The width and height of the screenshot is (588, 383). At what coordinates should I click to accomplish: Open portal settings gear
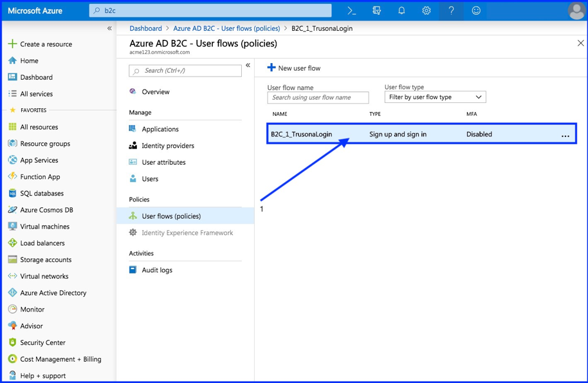tap(427, 10)
